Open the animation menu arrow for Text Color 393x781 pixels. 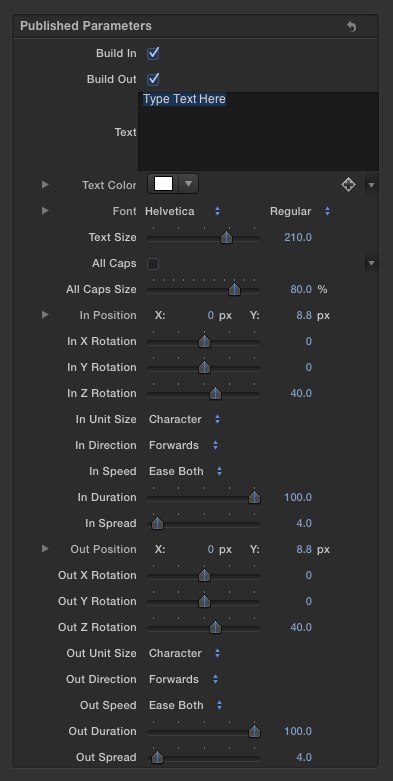tap(372, 185)
